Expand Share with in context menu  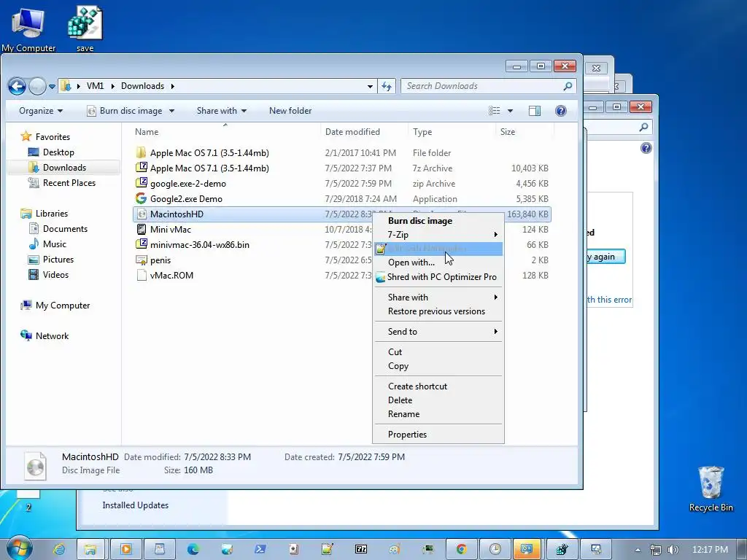click(x=438, y=297)
